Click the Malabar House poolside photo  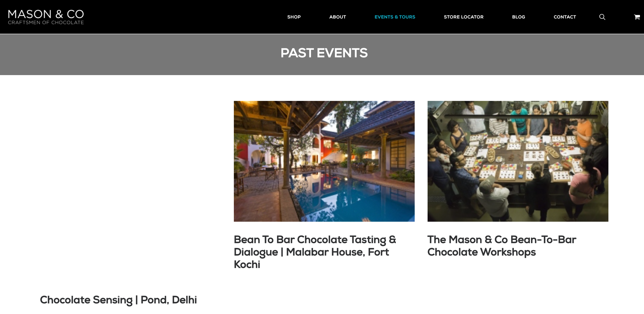coord(324,161)
